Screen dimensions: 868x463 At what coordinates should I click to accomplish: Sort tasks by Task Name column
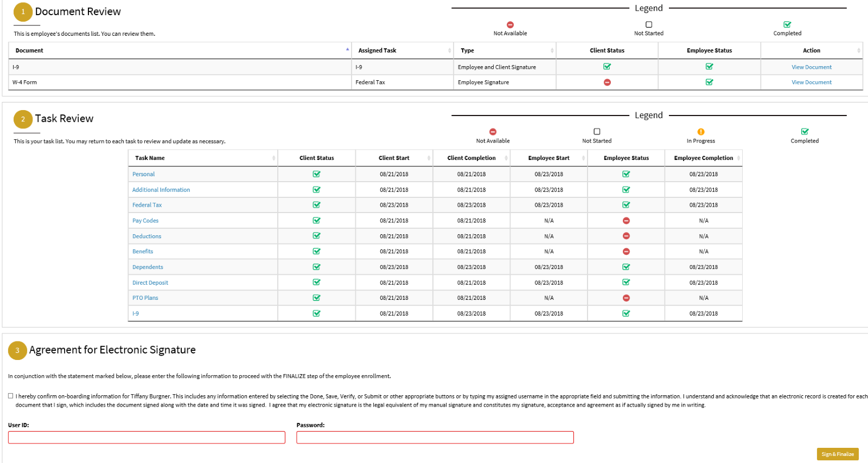pos(203,158)
